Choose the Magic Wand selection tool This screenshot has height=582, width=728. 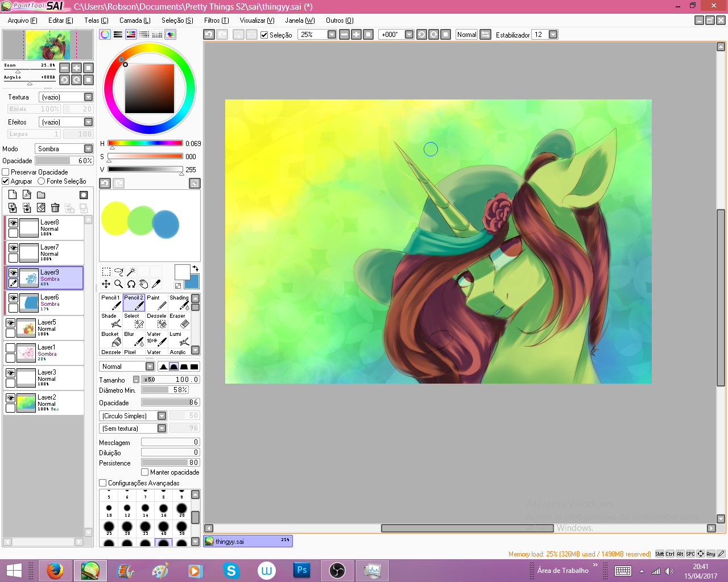coord(131,272)
